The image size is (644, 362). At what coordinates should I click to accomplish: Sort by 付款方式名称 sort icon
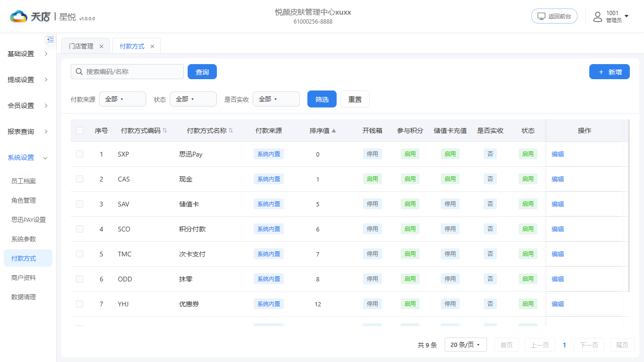pyautogui.click(x=231, y=131)
